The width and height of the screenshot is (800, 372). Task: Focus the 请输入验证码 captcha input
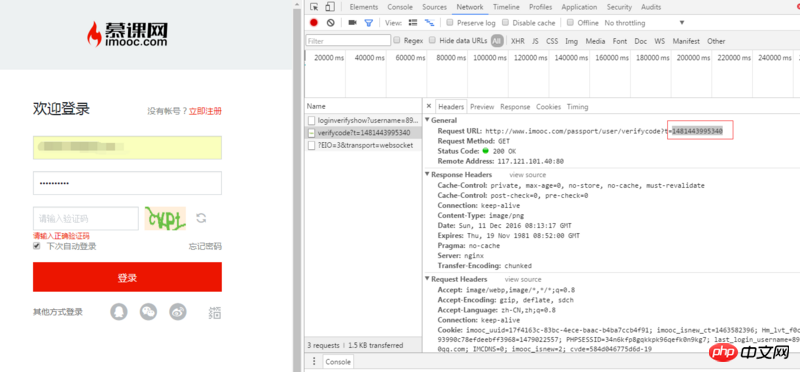tap(86, 218)
